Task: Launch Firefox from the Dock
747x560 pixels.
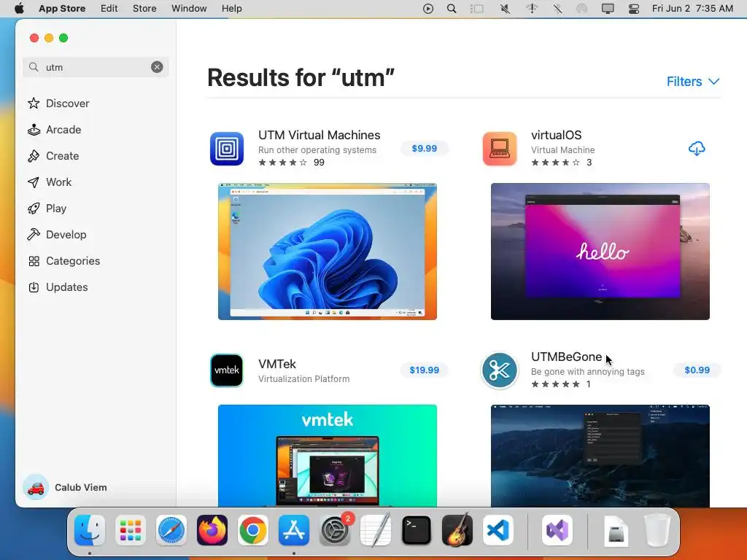Action: 212,530
